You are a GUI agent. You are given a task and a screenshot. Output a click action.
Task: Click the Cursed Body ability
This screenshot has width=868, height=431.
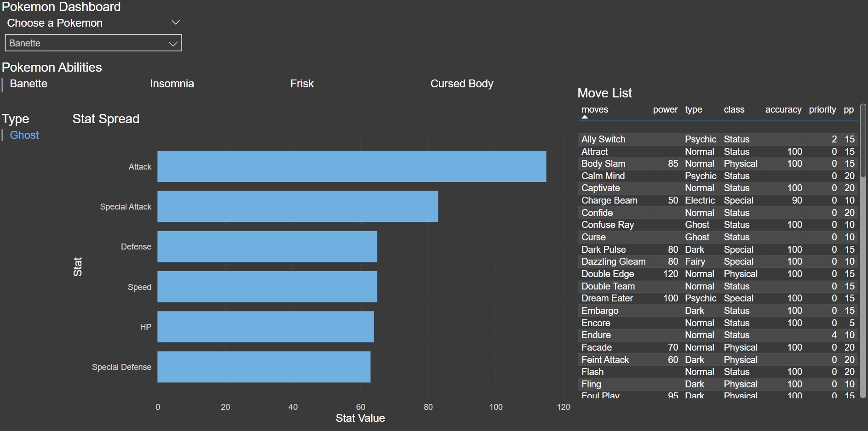click(x=461, y=84)
